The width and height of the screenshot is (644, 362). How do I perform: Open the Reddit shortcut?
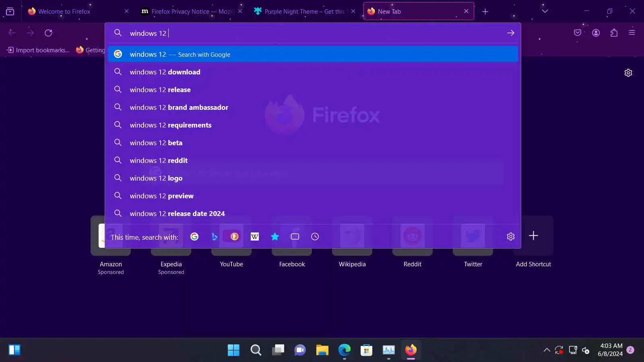coord(413,242)
